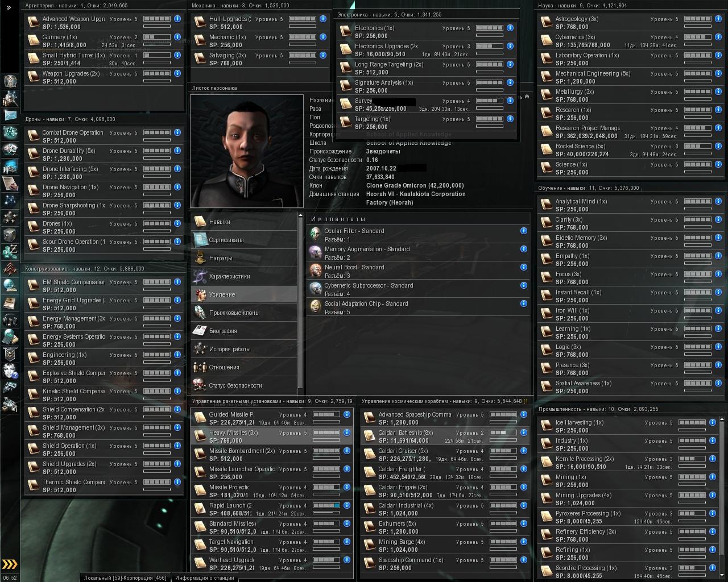The width and height of the screenshot is (728, 582).
Task: Select the Eidetic Memory (3x) skill row
Action: click(631, 242)
